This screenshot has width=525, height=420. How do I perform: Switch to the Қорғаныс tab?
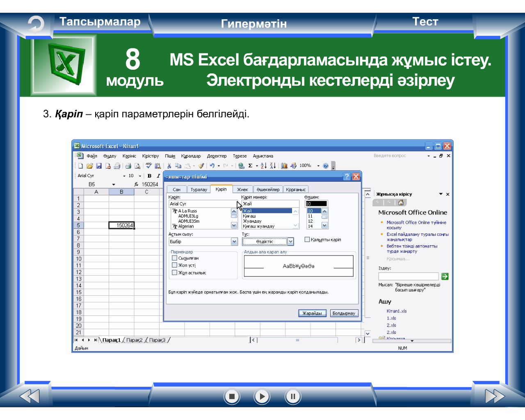[x=296, y=189]
